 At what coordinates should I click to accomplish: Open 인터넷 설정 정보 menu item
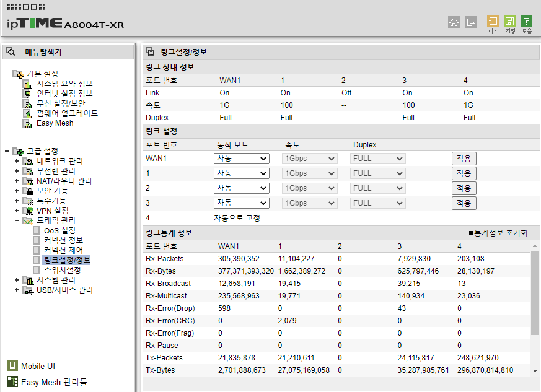(x=64, y=94)
